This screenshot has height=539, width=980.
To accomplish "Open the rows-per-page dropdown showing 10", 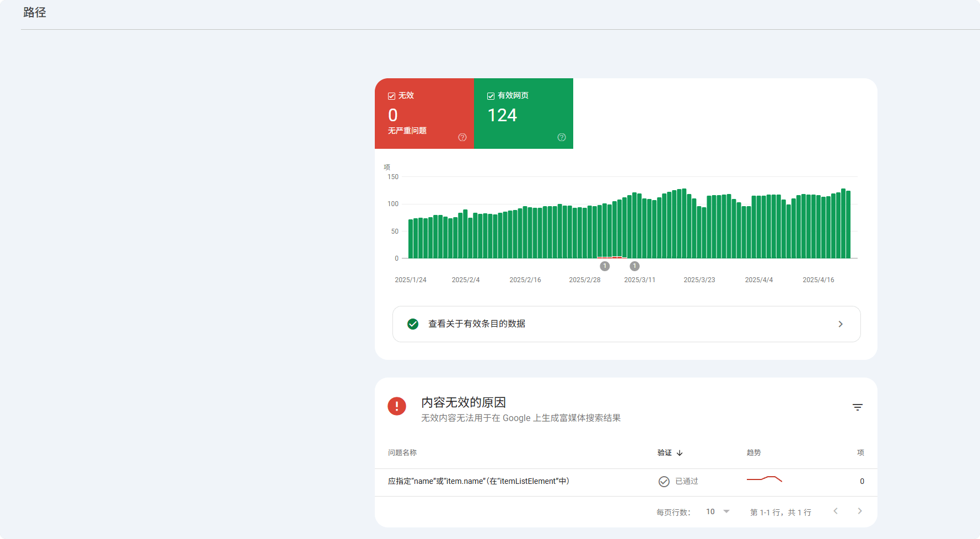I will point(718,511).
